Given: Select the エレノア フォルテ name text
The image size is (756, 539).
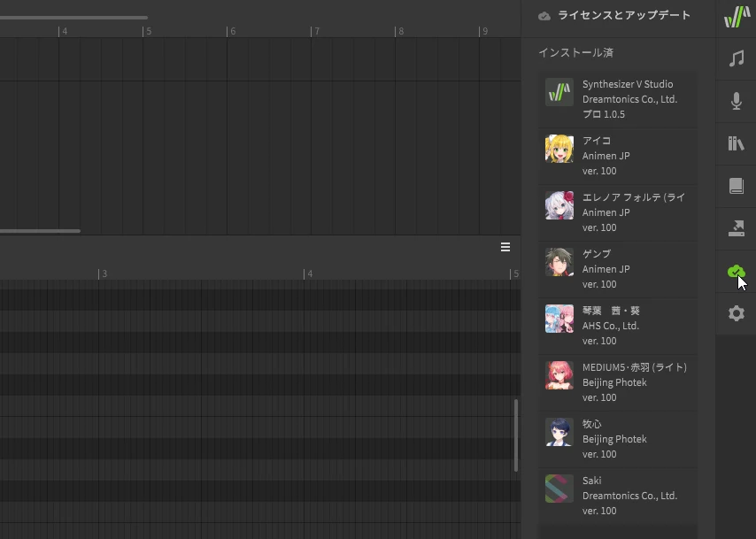Looking at the screenshot, I should point(634,197).
